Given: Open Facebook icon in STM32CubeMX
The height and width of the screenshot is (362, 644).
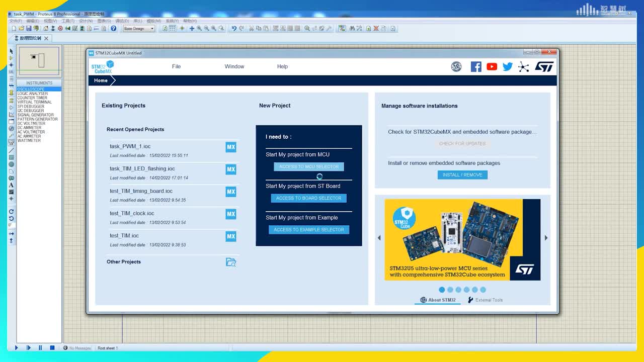Looking at the screenshot, I should 476,66.
